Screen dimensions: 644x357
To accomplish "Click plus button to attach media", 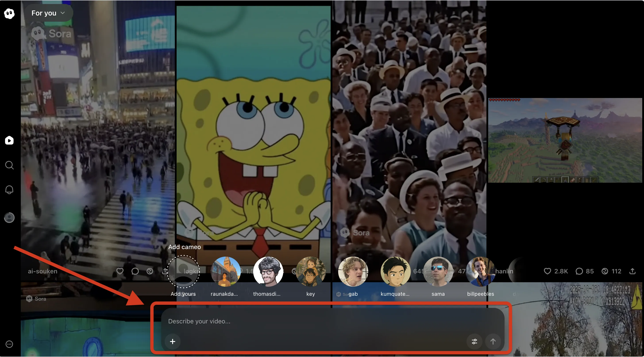I will [x=172, y=341].
